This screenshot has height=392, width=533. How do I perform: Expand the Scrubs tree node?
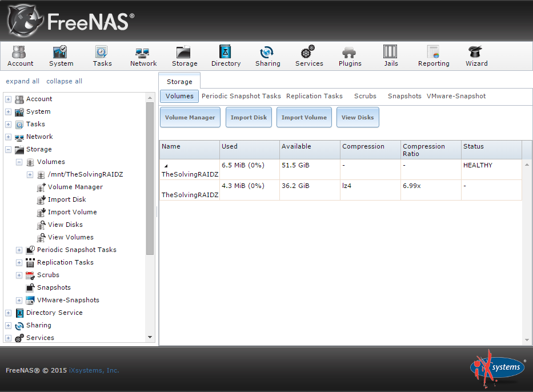click(19, 275)
